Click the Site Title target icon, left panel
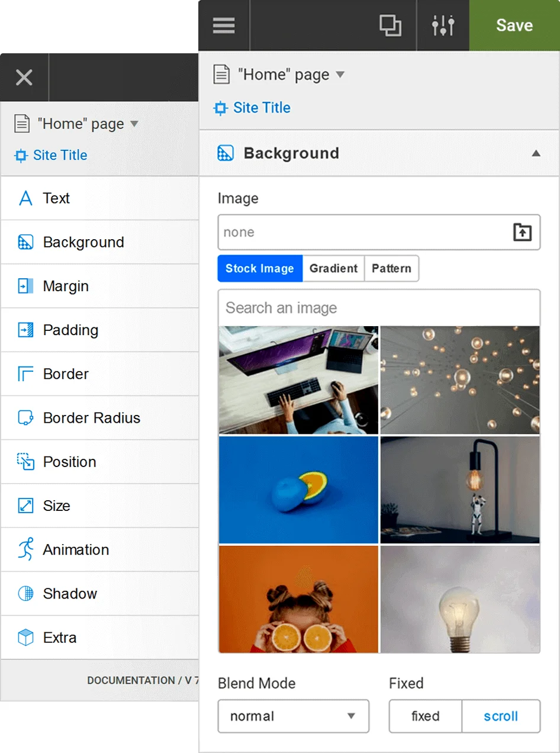The image size is (560, 753). 21,156
